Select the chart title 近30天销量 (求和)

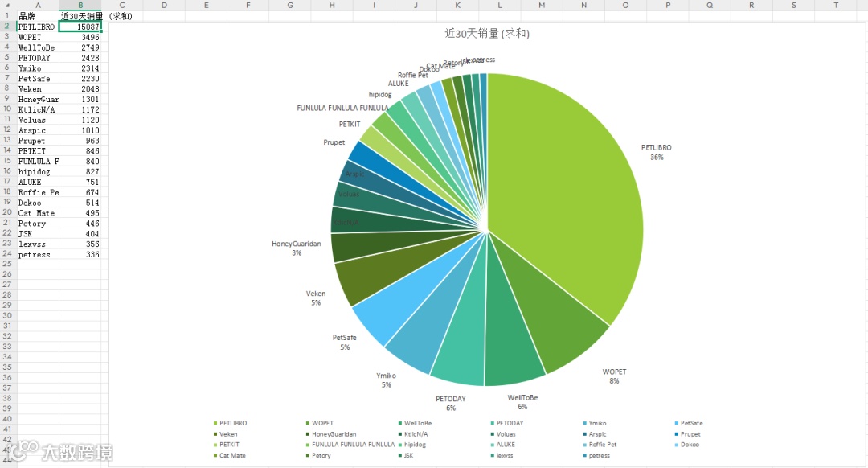487,33
